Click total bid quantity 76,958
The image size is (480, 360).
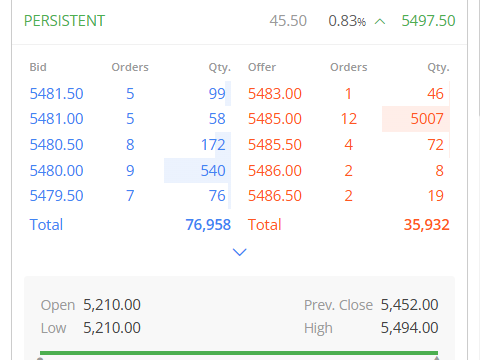tap(208, 225)
